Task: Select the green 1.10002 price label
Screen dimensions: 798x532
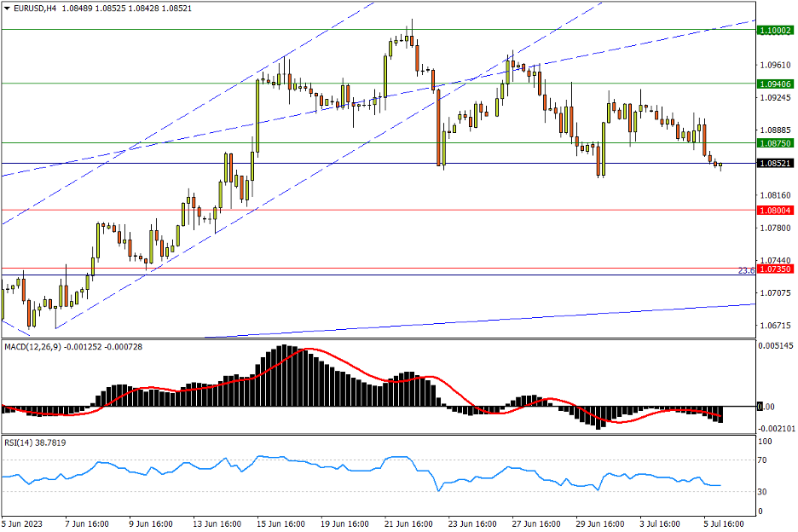Action: click(774, 30)
